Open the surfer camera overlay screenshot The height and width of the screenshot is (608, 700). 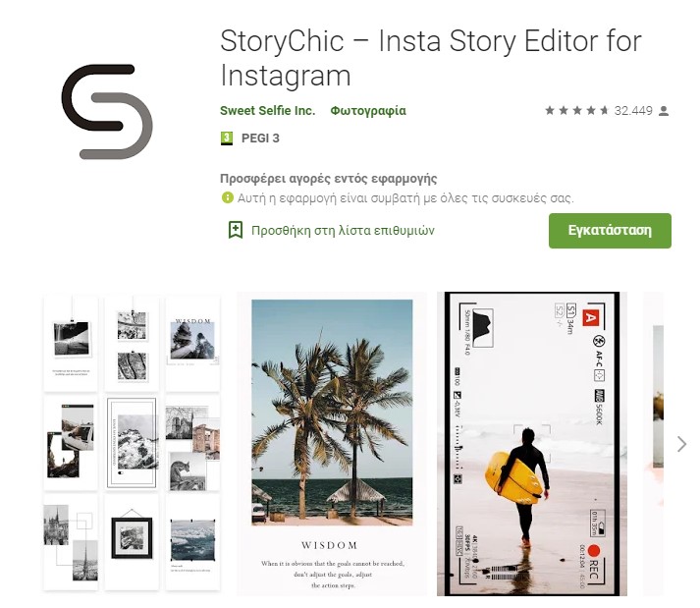[532, 444]
